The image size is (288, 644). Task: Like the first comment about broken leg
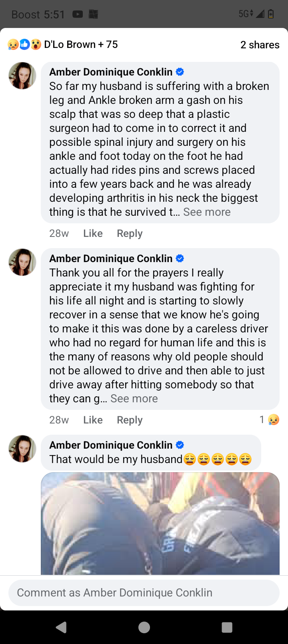[x=93, y=233]
